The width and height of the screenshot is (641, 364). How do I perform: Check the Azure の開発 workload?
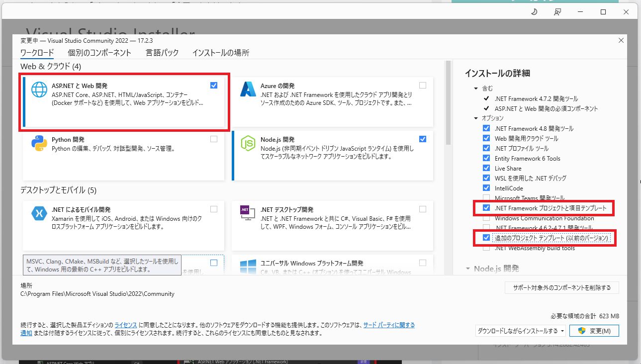point(423,86)
